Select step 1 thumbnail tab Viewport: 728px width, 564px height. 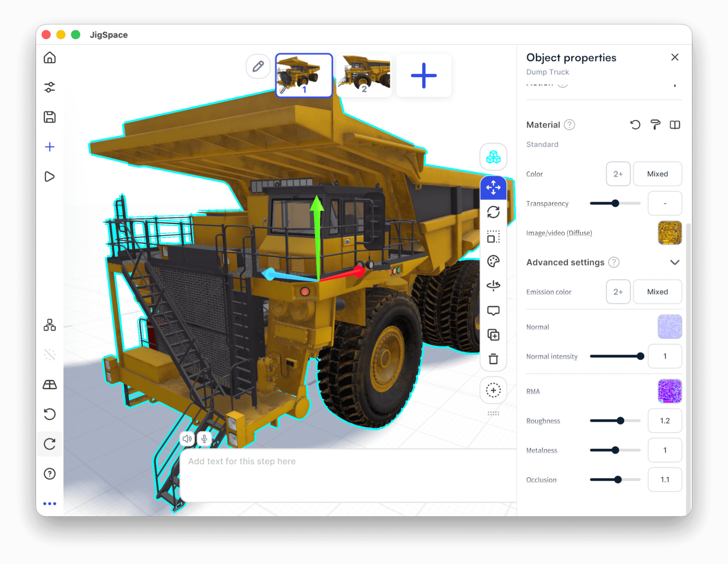coord(304,75)
